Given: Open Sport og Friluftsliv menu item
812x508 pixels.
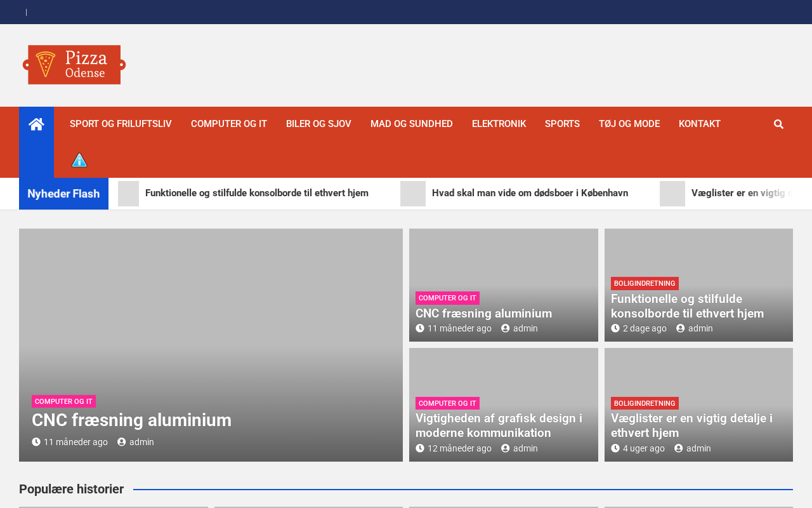Looking at the screenshot, I should point(121,124).
